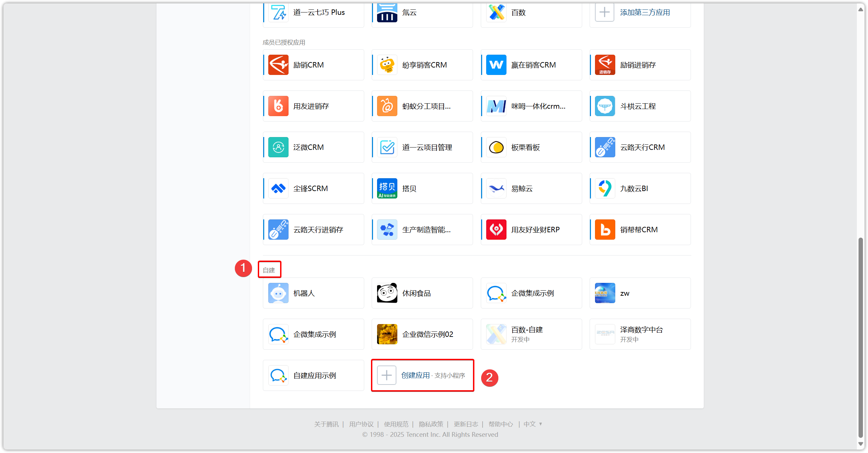Open the 关于腾讯 footer link
The width and height of the screenshot is (868, 453).
click(x=326, y=424)
